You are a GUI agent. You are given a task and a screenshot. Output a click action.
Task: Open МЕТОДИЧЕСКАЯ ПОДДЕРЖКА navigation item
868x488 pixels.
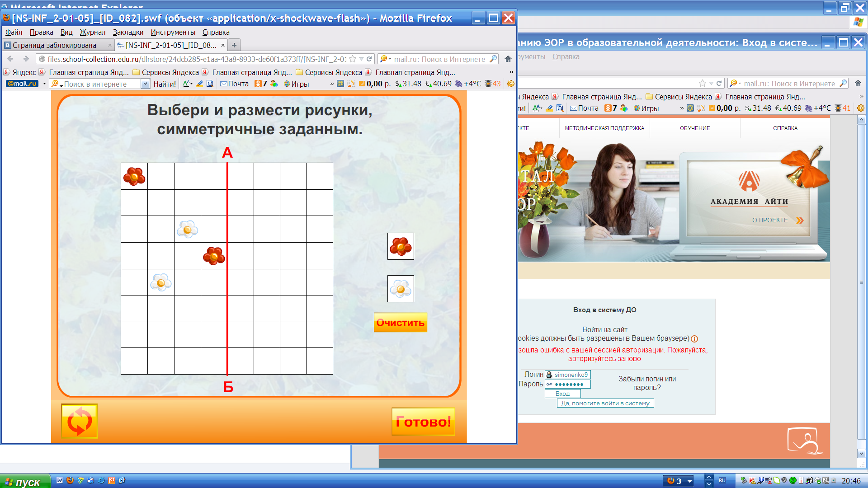point(604,128)
